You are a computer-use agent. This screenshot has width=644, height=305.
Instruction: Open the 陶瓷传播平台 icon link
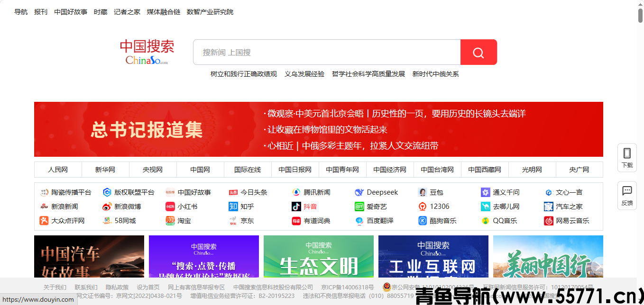pyautogui.click(x=44, y=192)
